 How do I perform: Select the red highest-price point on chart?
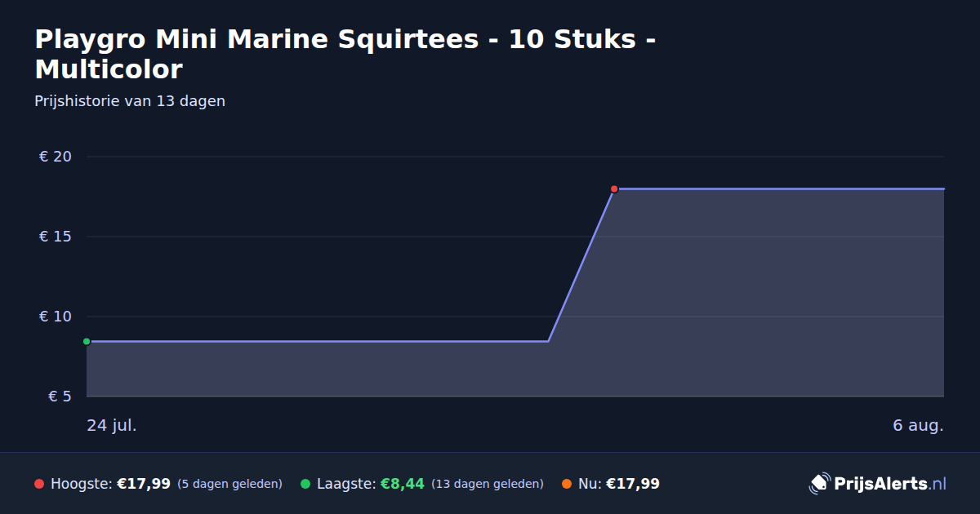pyautogui.click(x=614, y=188)
